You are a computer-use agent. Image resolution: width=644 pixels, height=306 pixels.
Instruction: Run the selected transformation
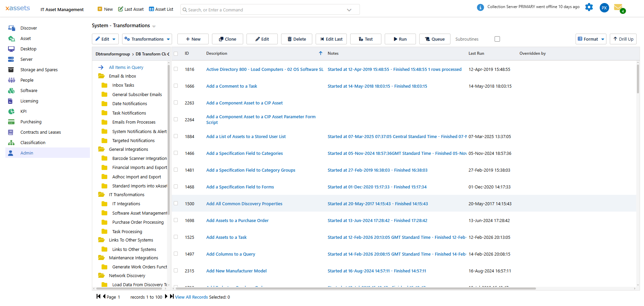pyautogui.click(x=400, y=39)
